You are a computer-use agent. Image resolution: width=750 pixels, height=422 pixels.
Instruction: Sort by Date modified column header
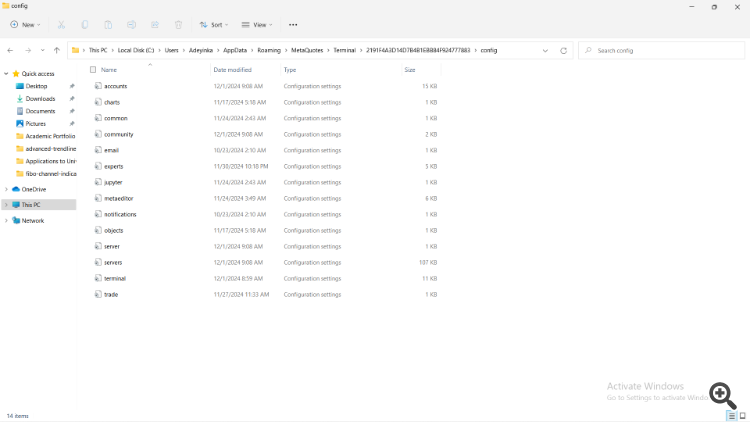coord(232,70)
